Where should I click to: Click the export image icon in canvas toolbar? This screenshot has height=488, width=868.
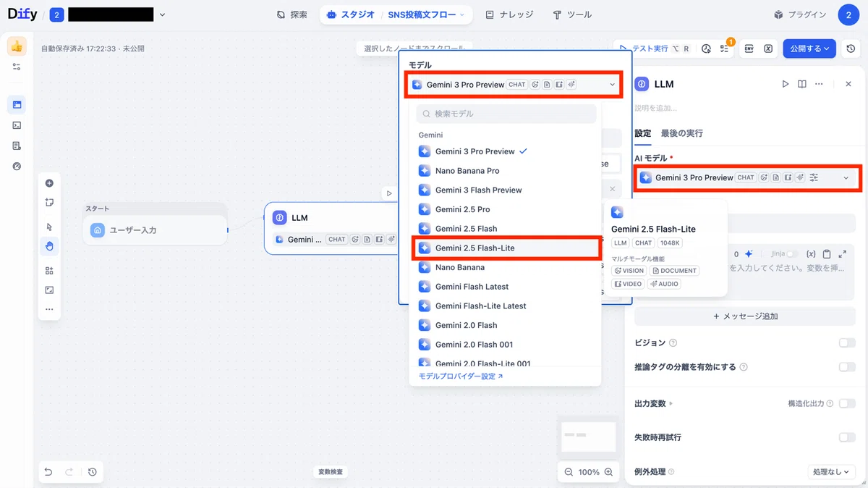point(49,290)
